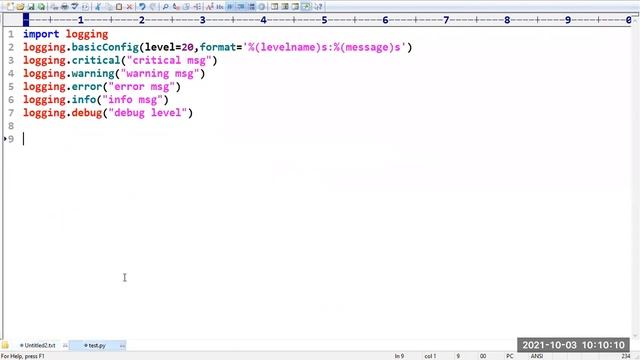Toggle the Hex viewer 'Hx' icon

(x=220, y=7)
